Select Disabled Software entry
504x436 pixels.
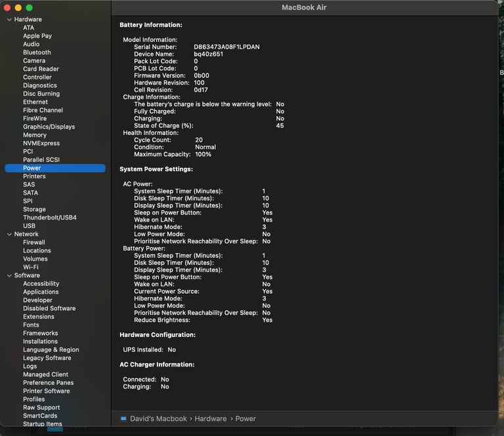(49, 309)
